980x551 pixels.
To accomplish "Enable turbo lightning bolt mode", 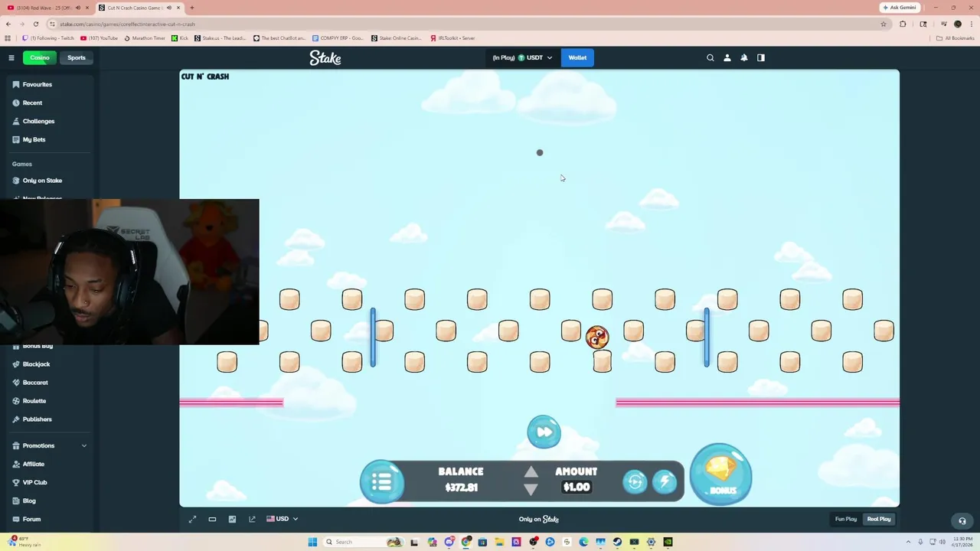I will click(665, 481).
